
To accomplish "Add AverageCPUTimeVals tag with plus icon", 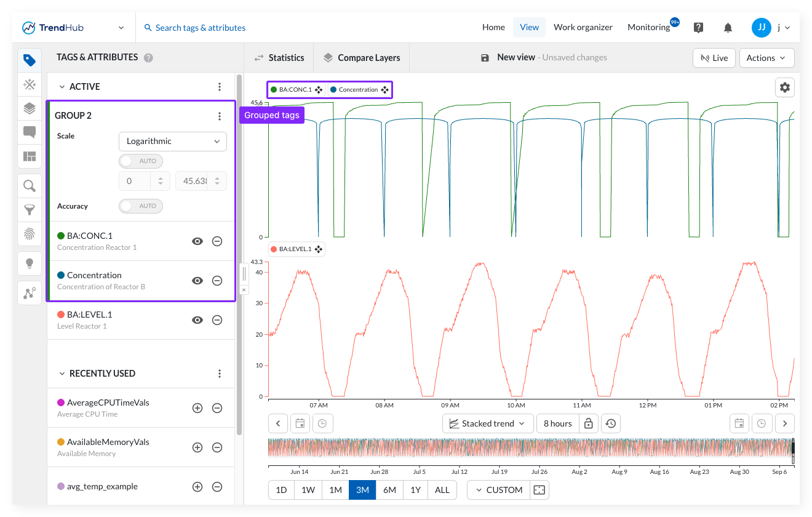I will click(x=197, y=408).
